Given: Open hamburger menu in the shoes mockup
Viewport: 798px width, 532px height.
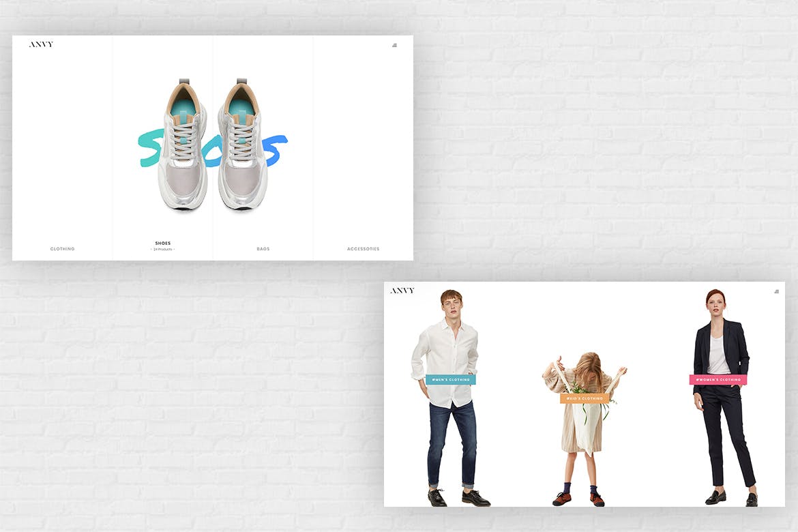Looking at the screenshot, I should [x=394, y=46].
